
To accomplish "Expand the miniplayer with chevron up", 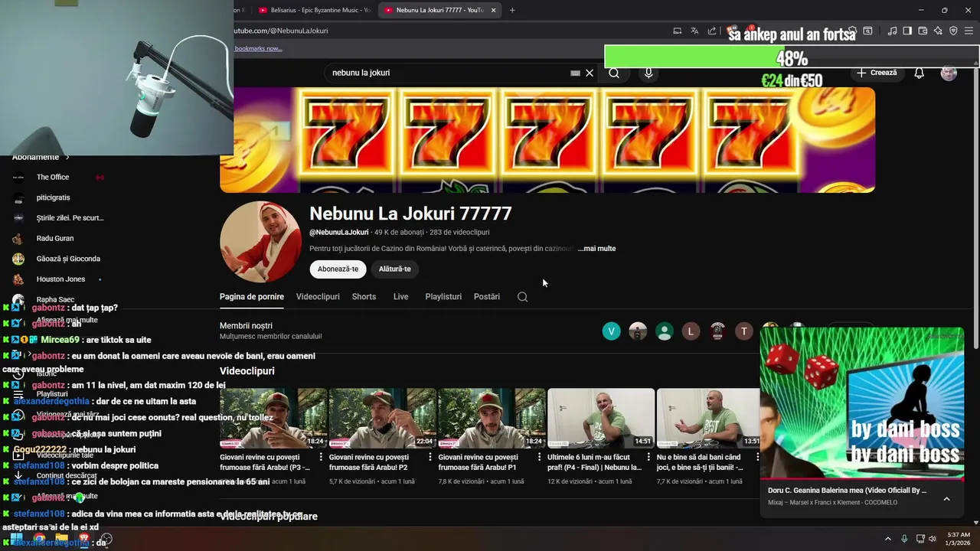I will [946, 498].
